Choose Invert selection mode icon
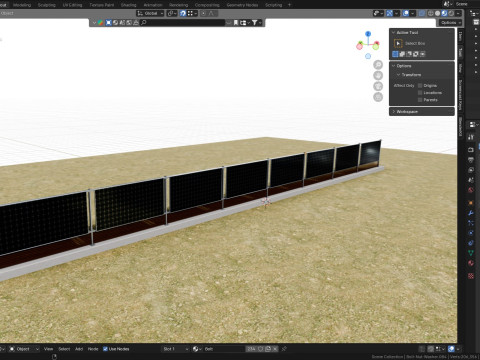The height and width of the screenshot is (360, 480). (x=416, y=54)
